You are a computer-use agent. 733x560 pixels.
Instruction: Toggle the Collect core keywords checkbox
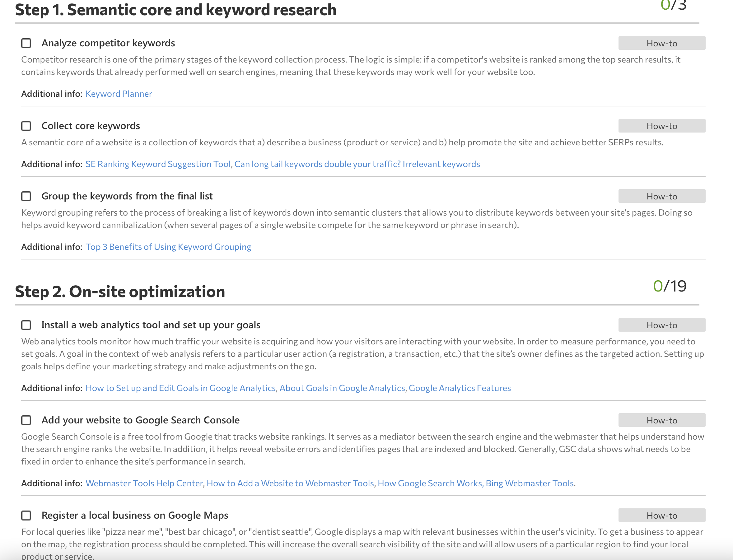tap(27, 125)
